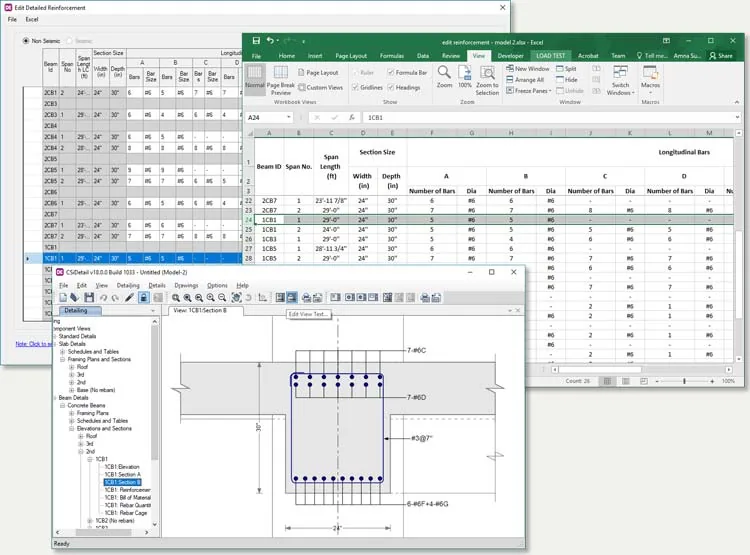Select Normal workbook view in Excel
Viewport: 750px width, 555px height.
click(254, 77)
